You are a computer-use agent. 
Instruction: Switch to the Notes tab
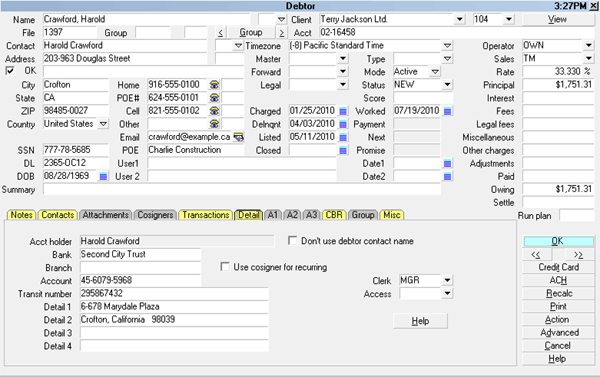(21, 215)
